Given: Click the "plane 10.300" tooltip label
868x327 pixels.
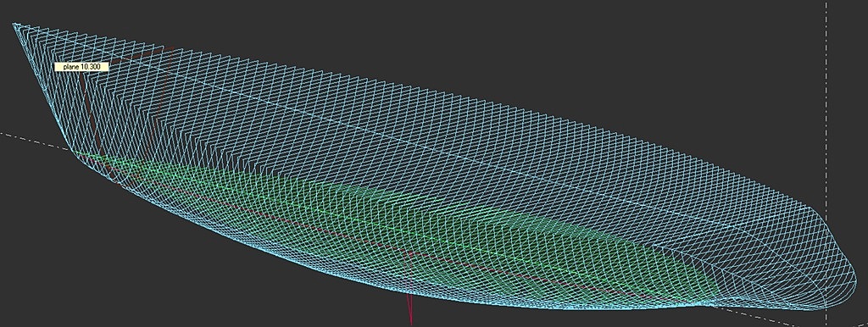Looking at the screenshot, I should point(81,66).
